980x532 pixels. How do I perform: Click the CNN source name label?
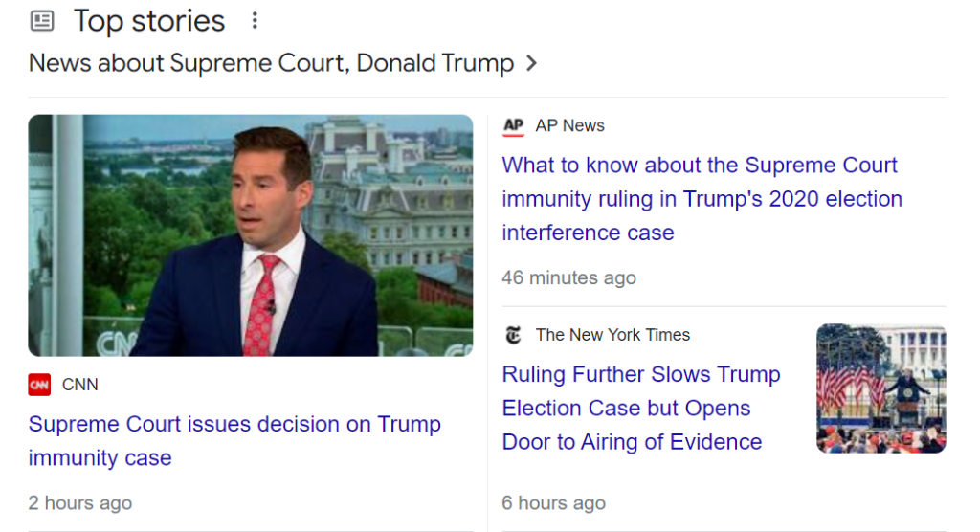coord(80,385)
